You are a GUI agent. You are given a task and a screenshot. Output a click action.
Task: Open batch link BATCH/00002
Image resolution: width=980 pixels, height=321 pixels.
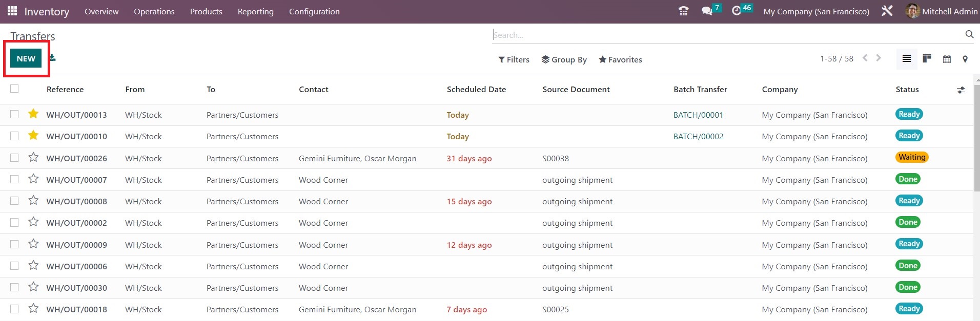[698, 136]
